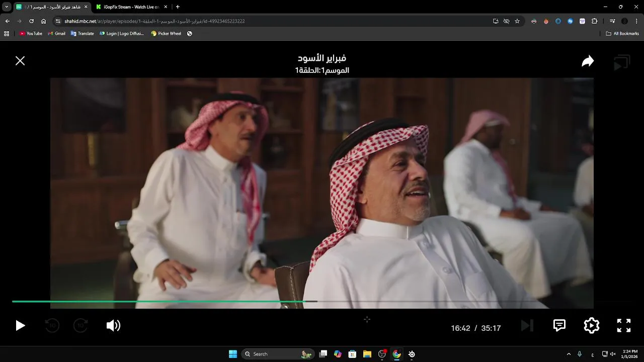Open Task View on the taskbar
This screenshot has height=362, width=644.
(324, 354)
